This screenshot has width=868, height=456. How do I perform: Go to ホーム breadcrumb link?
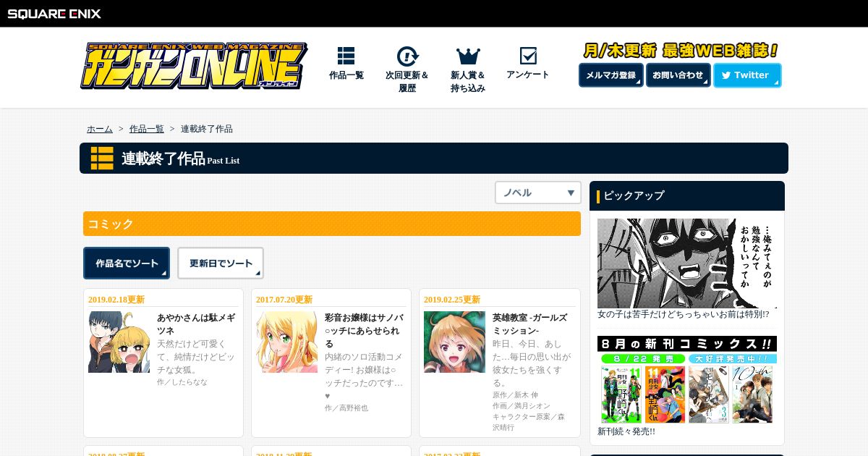point(100,129)
